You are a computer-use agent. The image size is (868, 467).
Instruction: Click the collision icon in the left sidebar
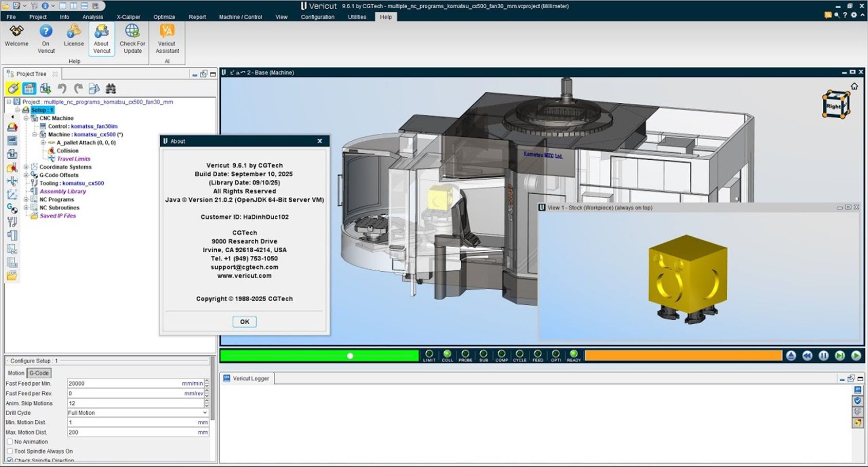12,167
